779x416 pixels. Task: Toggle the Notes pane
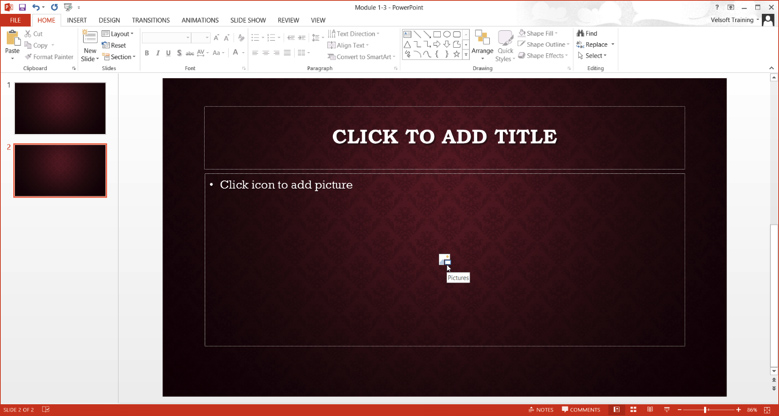[x=541, y=410]
